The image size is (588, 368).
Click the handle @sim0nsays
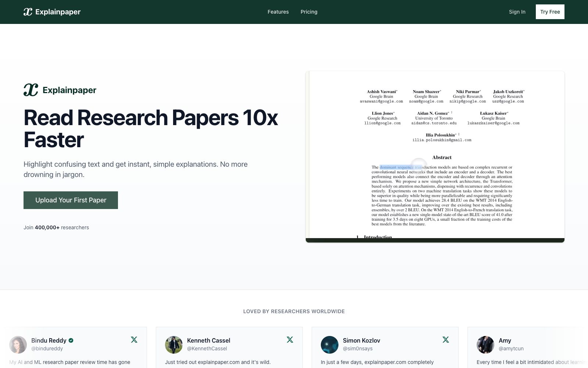[x=358, y=348]
